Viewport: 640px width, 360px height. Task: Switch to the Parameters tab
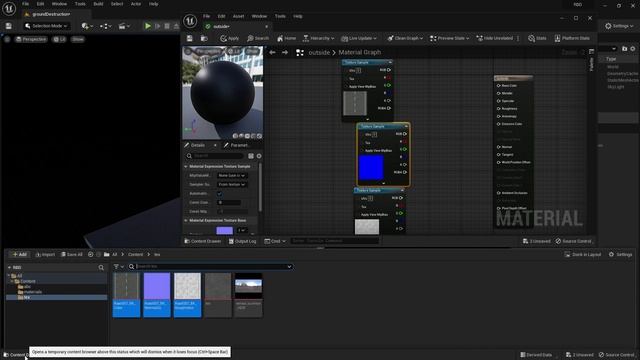click(239, 145)
